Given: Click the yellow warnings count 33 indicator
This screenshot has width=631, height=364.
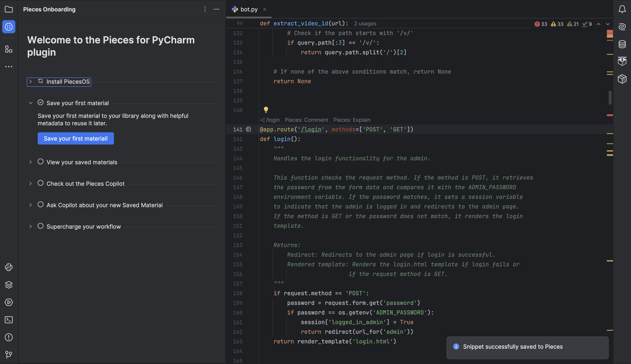Looking at the screenshot, I should (x=557, y=24).
